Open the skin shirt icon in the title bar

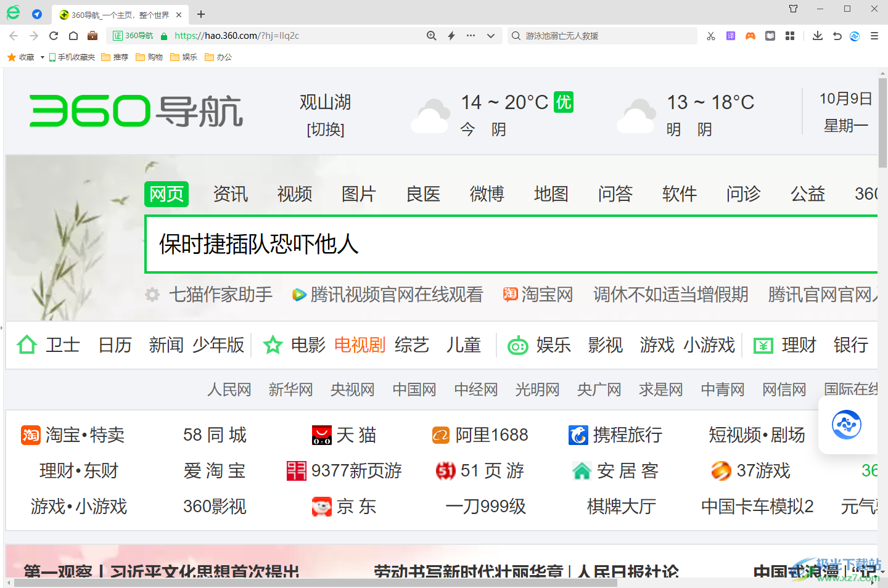[x=794, y=9]
